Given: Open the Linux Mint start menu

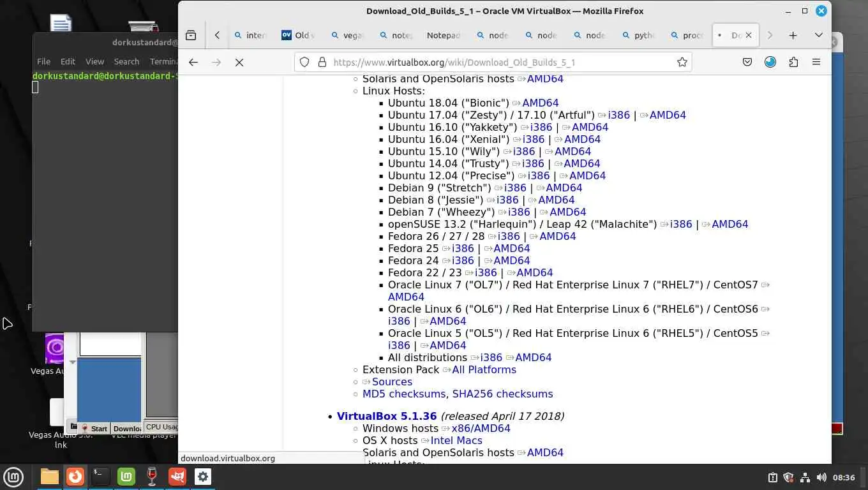Looking at the screenshot, I should (x=13, y=477).
